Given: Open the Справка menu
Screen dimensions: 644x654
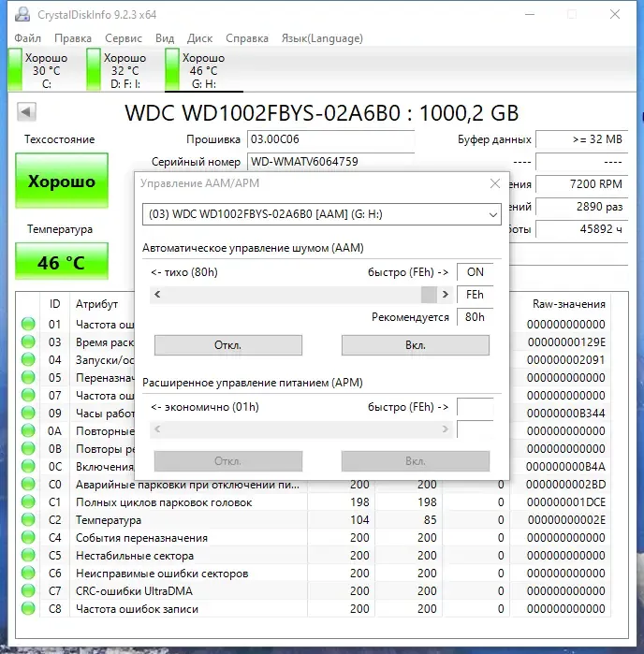Looking at the screenshot, I should pyautogui.click(x=247, y=38).
